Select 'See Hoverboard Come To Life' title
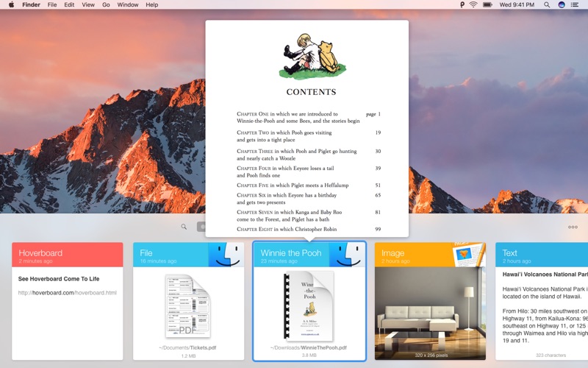The image size is (588, 368). 59,279
